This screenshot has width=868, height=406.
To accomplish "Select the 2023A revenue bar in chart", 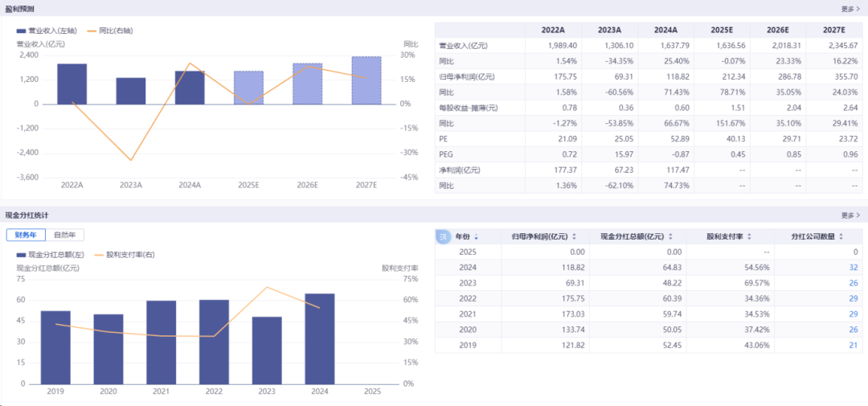I will (x=131, y=91).
